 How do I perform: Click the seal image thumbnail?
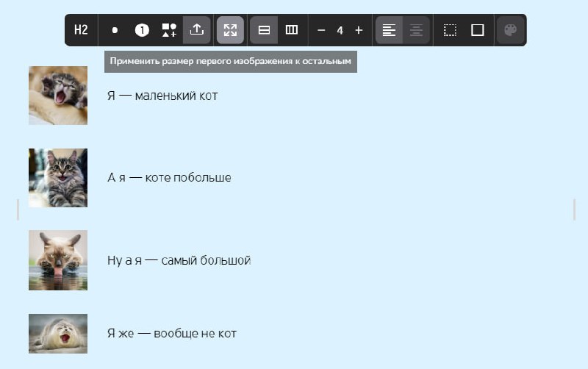58,334
